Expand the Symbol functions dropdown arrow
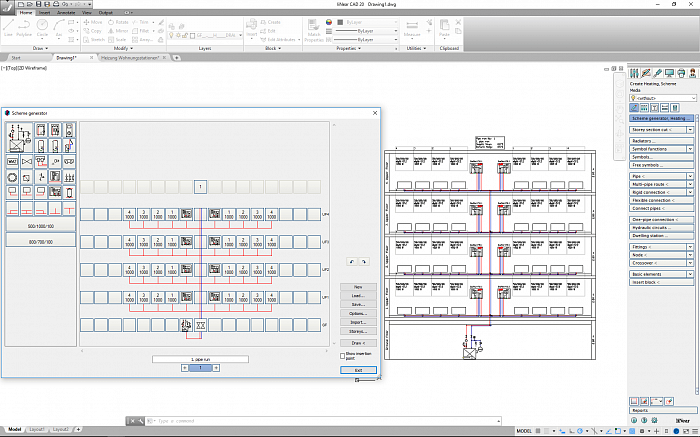 point(690,149)
